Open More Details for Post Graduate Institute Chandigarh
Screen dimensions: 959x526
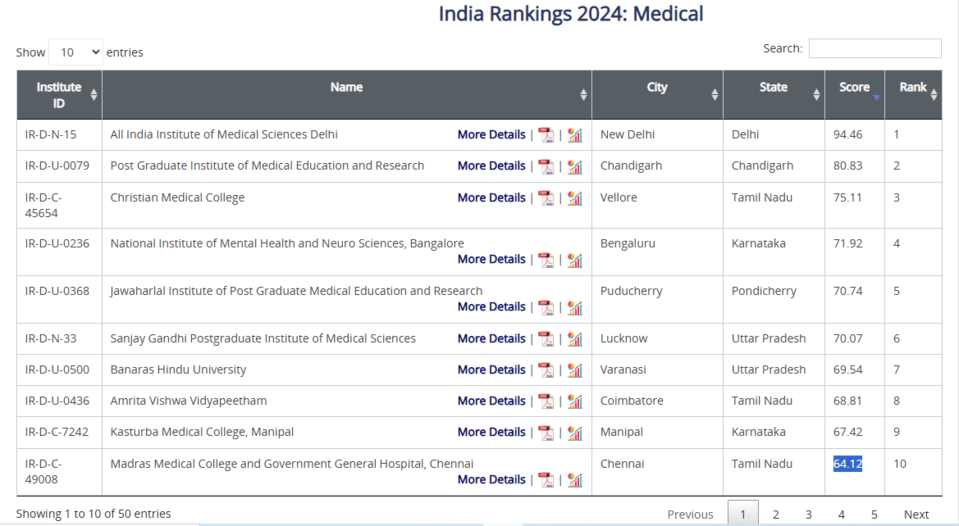tap(492, 166)
